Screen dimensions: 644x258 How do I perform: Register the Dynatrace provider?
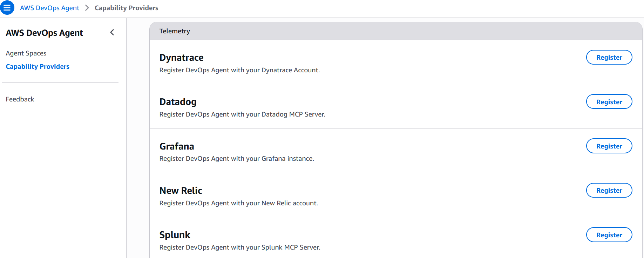point(609,57)
